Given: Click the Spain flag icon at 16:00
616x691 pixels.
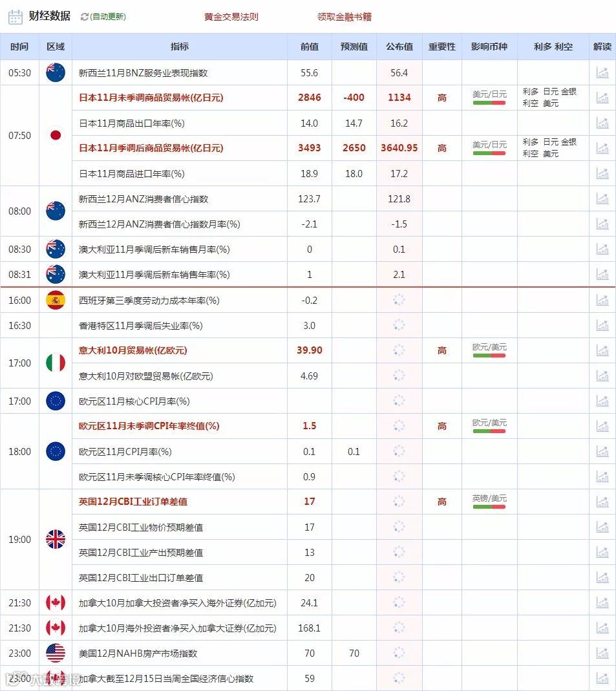Looking at the screenshot, I should [x=56, y=300].
